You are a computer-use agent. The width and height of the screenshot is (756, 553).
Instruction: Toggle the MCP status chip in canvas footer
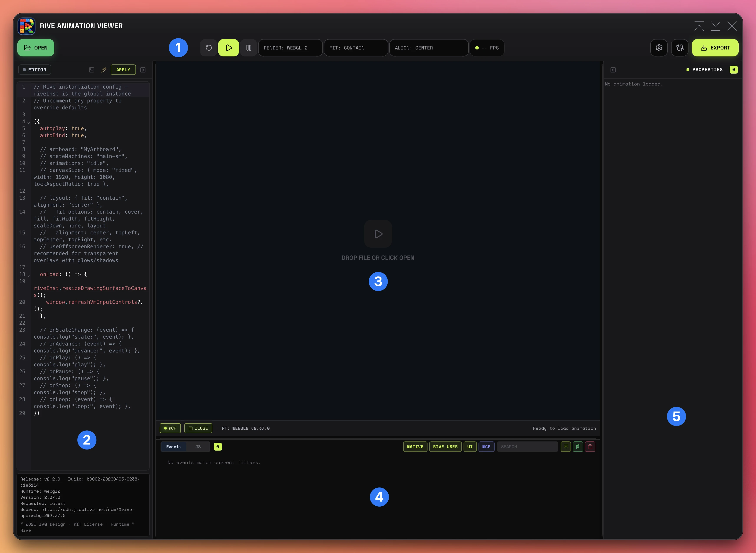coord(170,428)
